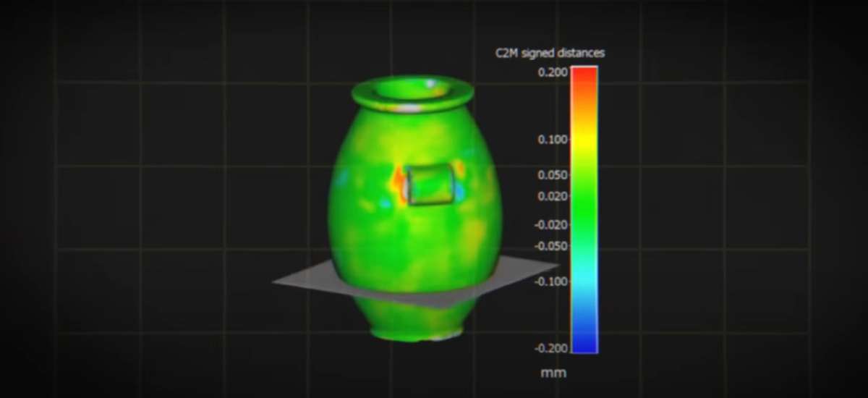Image resolution: width=868 pixels, height=398 pixels.
Task: Click the 0.050 scale label
Action: 552,175
